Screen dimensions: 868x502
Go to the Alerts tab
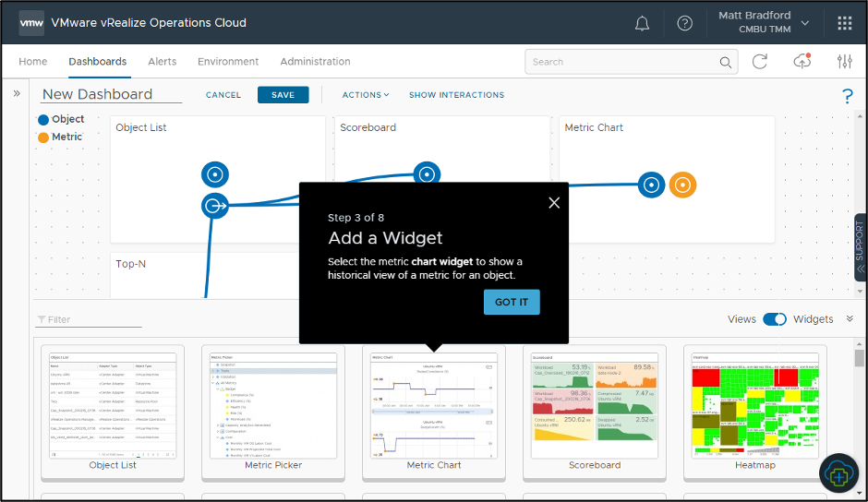pyautogui.click(x=163, y=62)
